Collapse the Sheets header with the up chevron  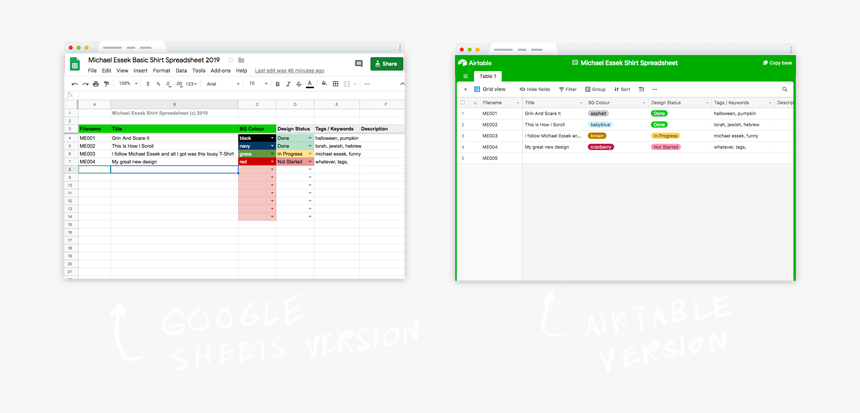coord(401,84)
